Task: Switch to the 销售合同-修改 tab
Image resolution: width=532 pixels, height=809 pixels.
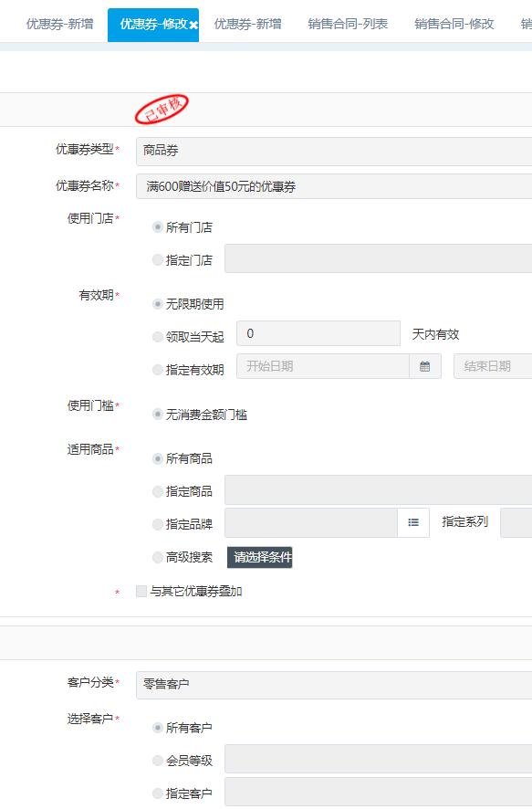Action: point(454,25)
